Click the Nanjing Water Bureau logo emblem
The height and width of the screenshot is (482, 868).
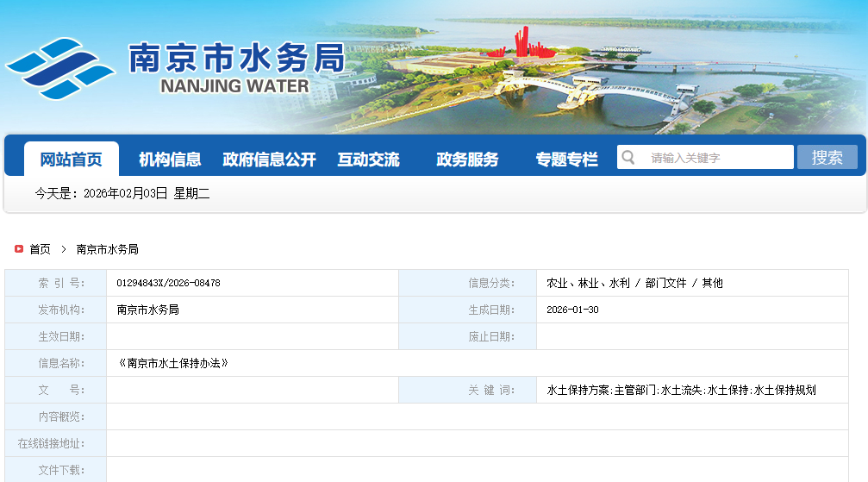click(x=61, y=69)
